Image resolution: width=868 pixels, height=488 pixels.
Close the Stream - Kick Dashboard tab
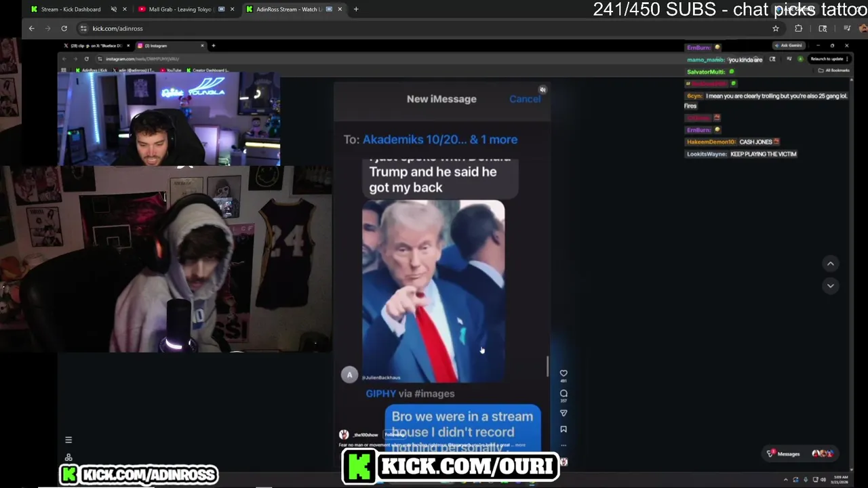click(125, 9)
